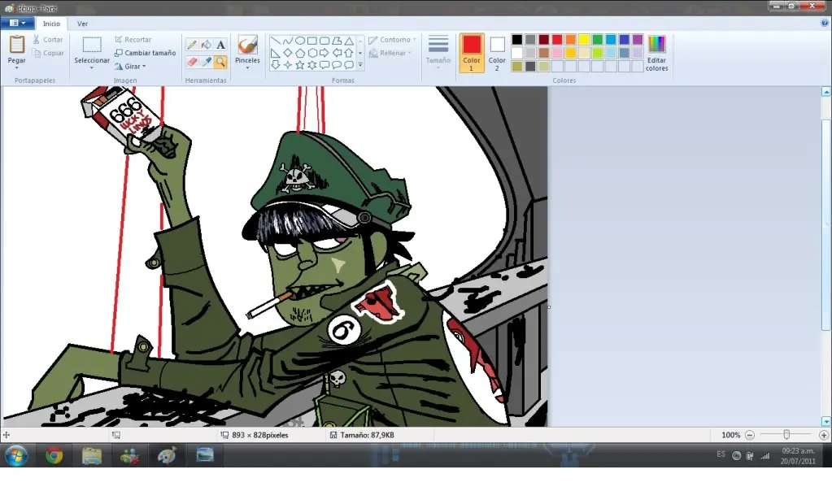Select the Eraser tool
The image size is (832, 504).
click(192, 62)
